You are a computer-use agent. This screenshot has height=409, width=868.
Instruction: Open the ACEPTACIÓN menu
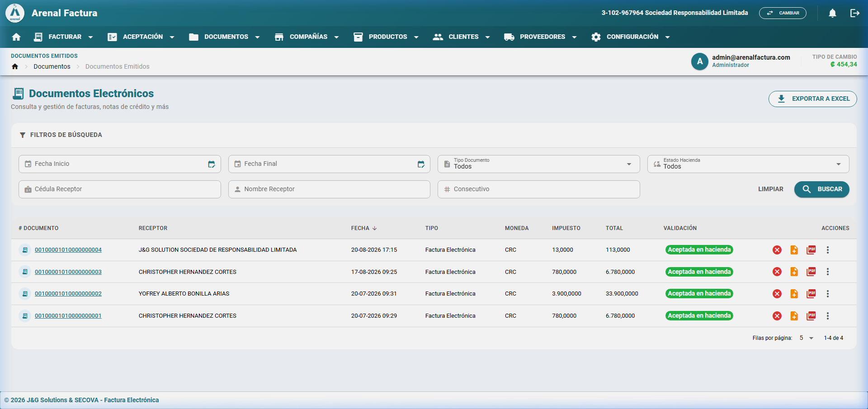[141, 37]
